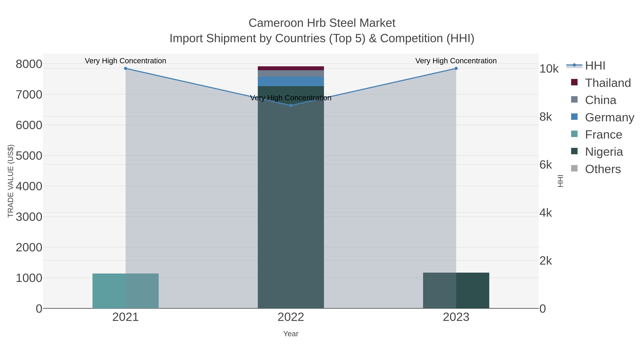
Task: Click the 2022 x-axis label
Action: (x=291, y=317)
